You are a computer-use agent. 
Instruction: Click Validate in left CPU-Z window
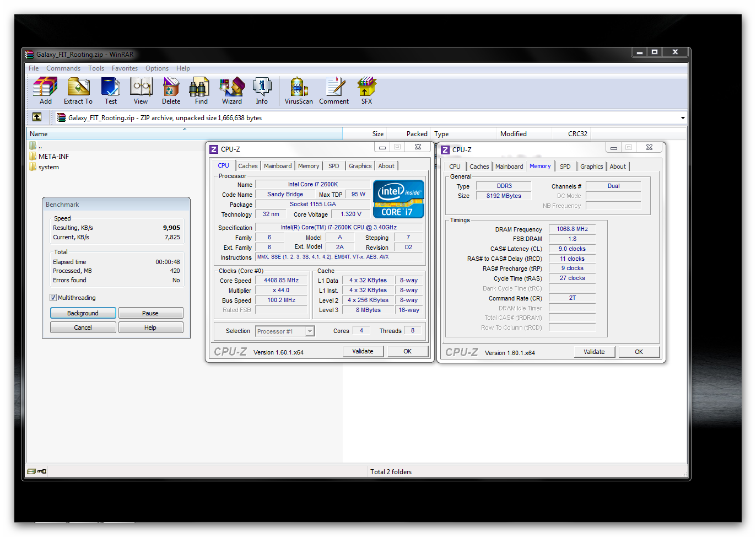(x=363, y=351)
